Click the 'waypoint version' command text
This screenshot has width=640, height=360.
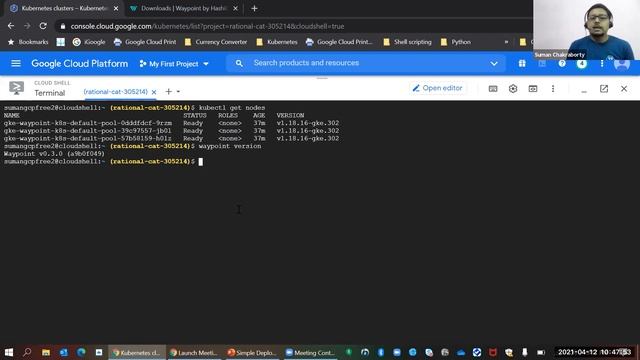(230, 146)
